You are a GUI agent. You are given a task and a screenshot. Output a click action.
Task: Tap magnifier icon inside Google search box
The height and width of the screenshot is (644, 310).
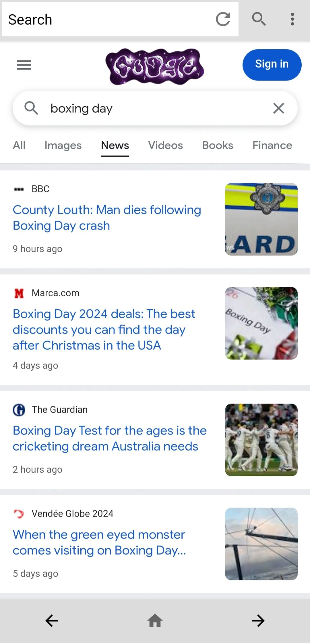point(31,108)
